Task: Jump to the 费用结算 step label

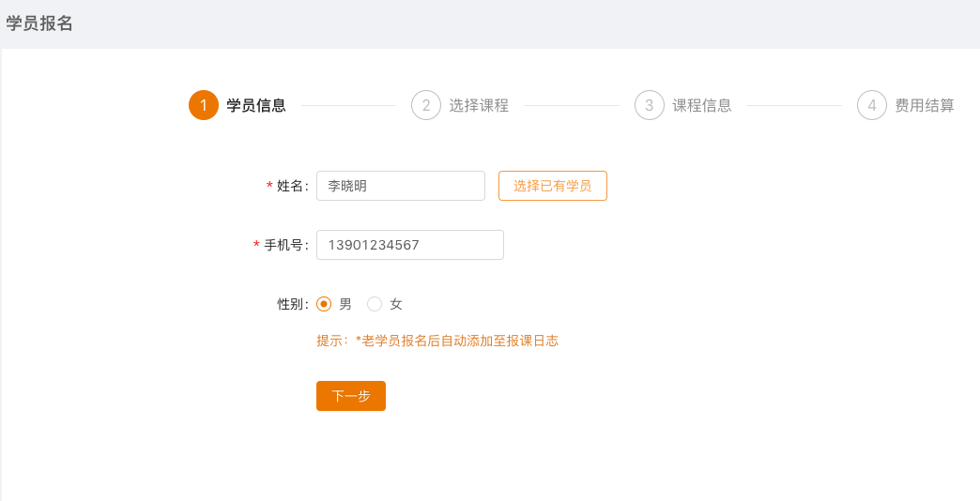Action: coord(925,105)
